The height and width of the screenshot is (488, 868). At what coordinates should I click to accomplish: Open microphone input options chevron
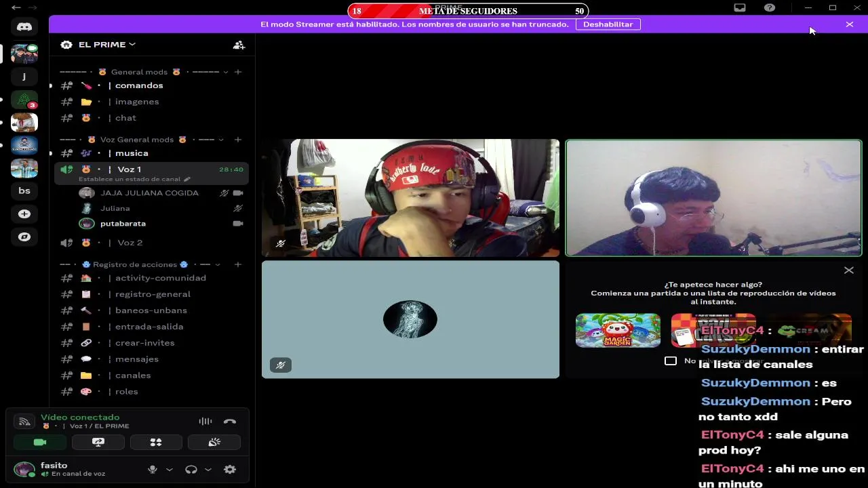click(170, 469)
